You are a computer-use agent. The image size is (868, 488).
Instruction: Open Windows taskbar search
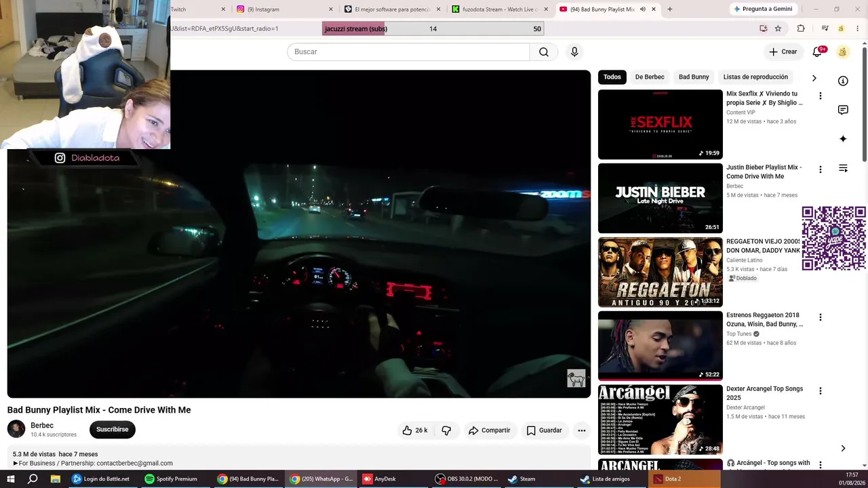(33, 479)
